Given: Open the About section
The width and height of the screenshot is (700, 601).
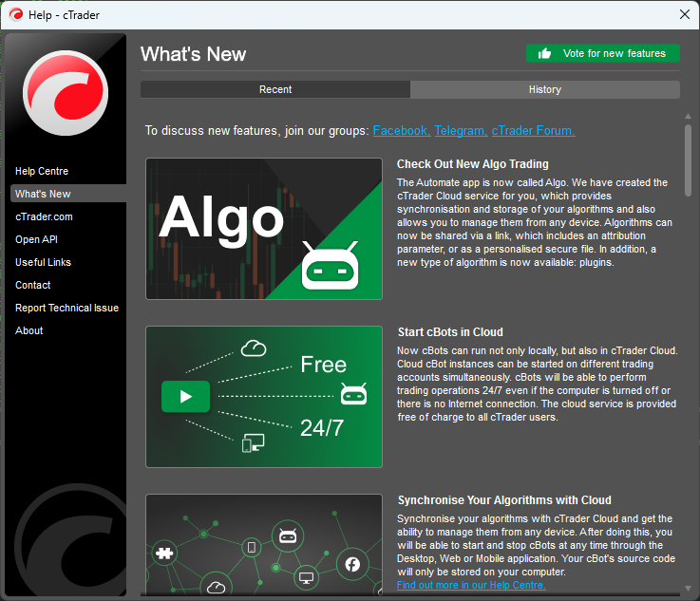Looking at the screenshot, I should 29,330.
